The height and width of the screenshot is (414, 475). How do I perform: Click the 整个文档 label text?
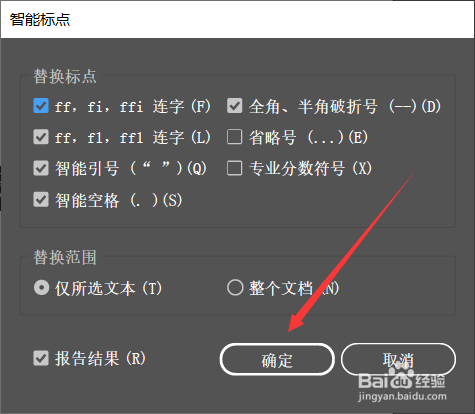tap(281, 288)
